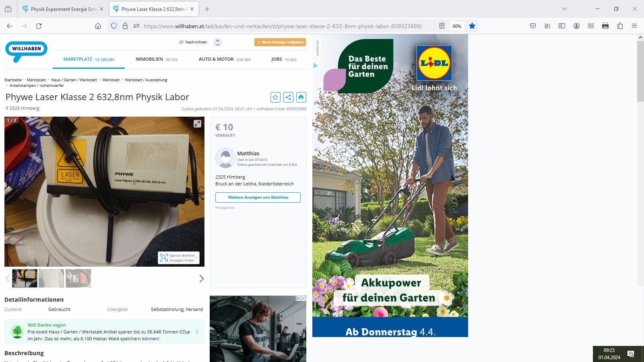This screenshot has height=362, width=644.
Task: Open the extensions puzzle-piece menu
Action: click(620, 26)
